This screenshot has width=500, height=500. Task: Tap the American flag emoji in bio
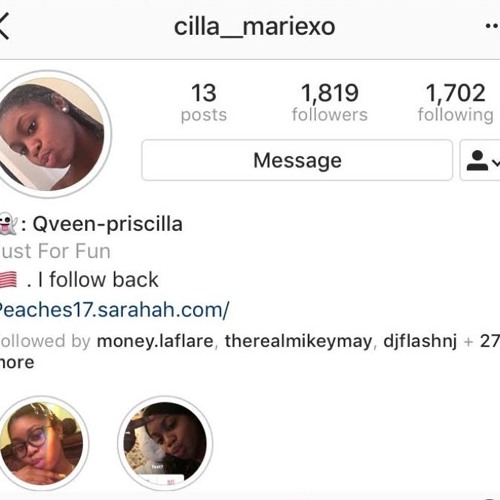(8, 279)
